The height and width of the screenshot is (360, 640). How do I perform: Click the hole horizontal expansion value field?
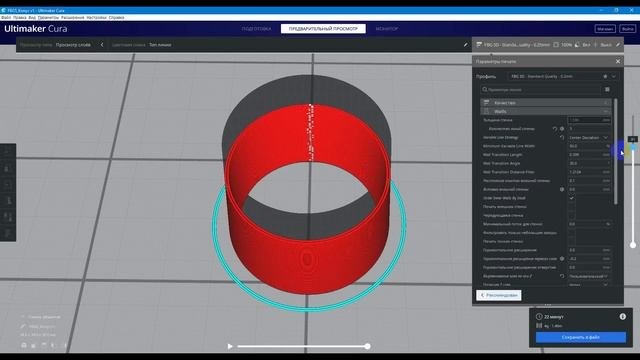click(589, 267)
